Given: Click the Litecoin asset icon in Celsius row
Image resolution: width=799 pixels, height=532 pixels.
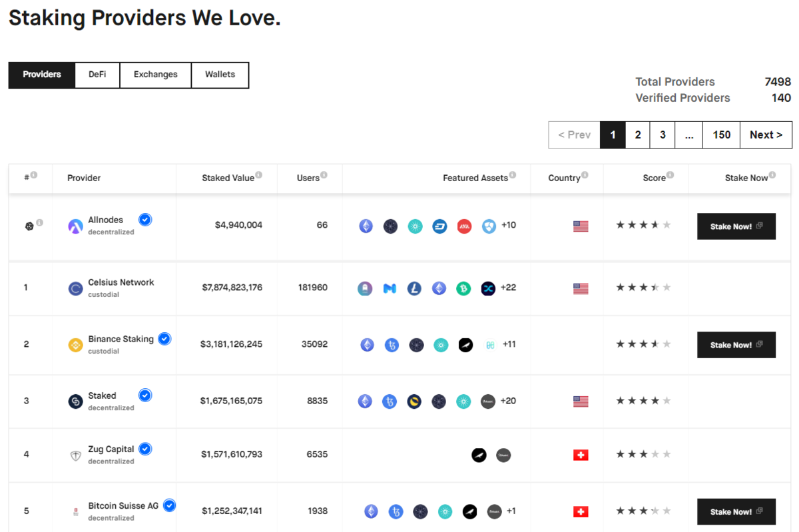Looking at the screenshot, I should click(x=414, y=288).
